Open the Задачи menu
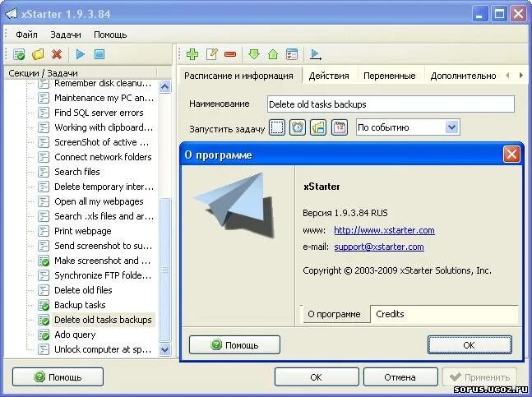The width and height of the screenshot is (532, 397). pos(66,35)
